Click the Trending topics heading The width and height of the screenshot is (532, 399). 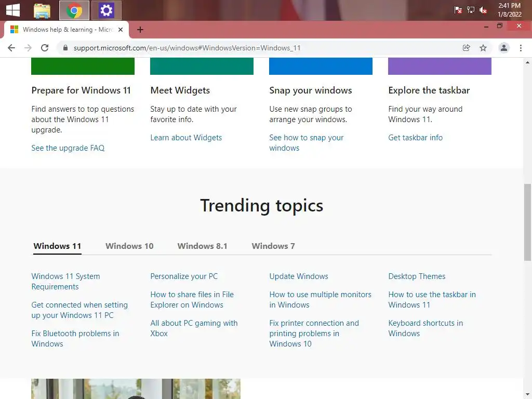pyautogui.click(x=262, y=206)
